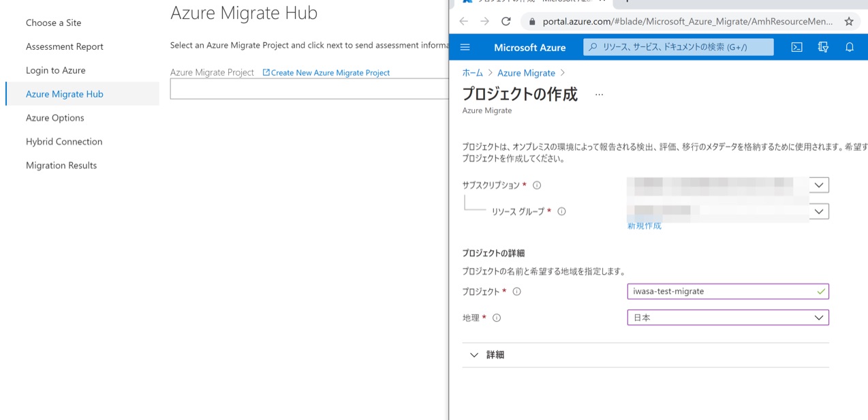Open the 地理 geography dropdown
868x420 pixels.
click(x=820, y=317)
